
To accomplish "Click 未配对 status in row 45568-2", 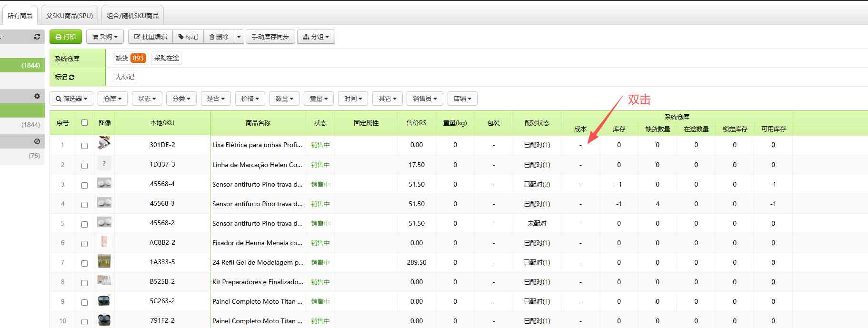I will [537, 223].
